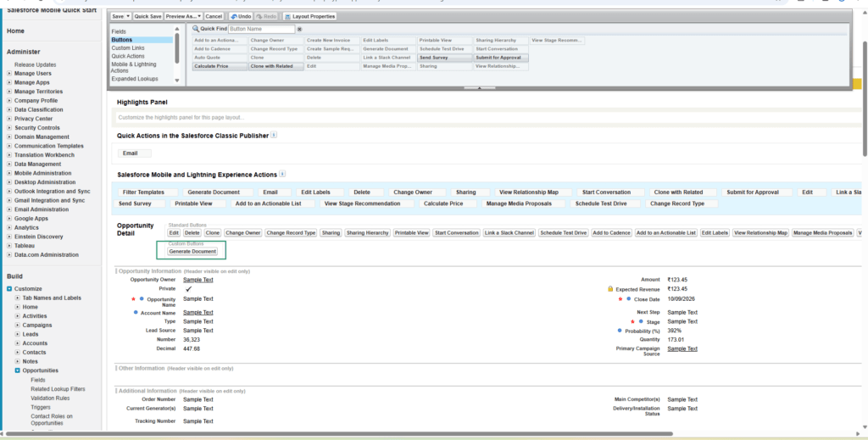Click the page's vertical scrollbar

(865, 100)
